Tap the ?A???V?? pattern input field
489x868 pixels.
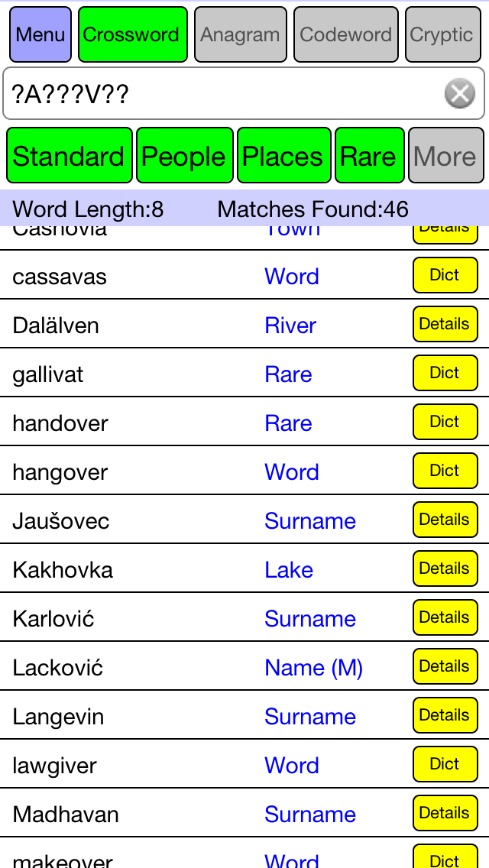tap(244, 93)
